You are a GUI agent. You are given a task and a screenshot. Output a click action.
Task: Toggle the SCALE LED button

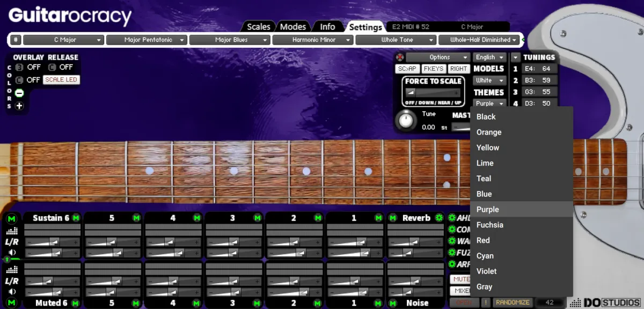pyautogui.click(x=61, y=80)
